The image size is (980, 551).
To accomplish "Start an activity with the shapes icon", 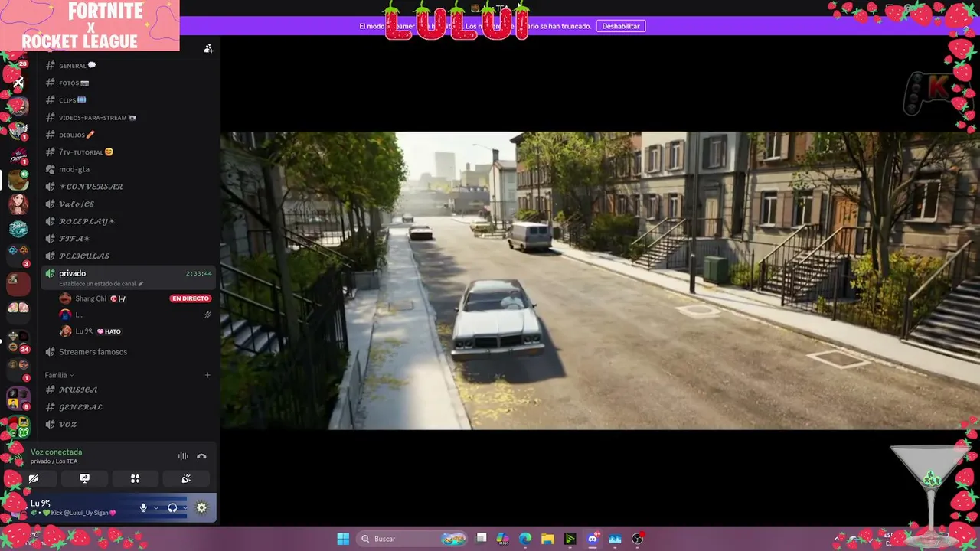I will click(x=135, y=478).
